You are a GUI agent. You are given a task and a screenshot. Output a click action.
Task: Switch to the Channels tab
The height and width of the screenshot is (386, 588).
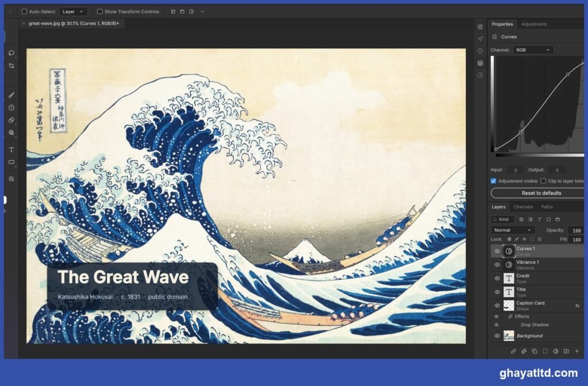pos(523,207)
